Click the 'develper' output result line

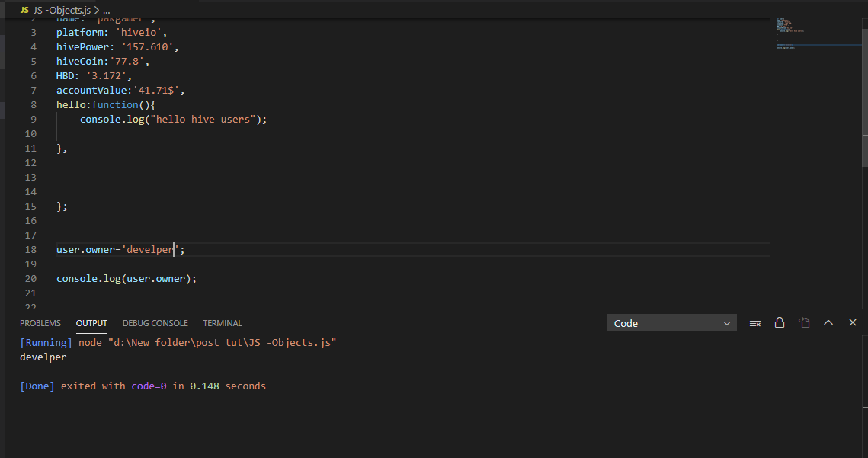(x=43, y=357)
